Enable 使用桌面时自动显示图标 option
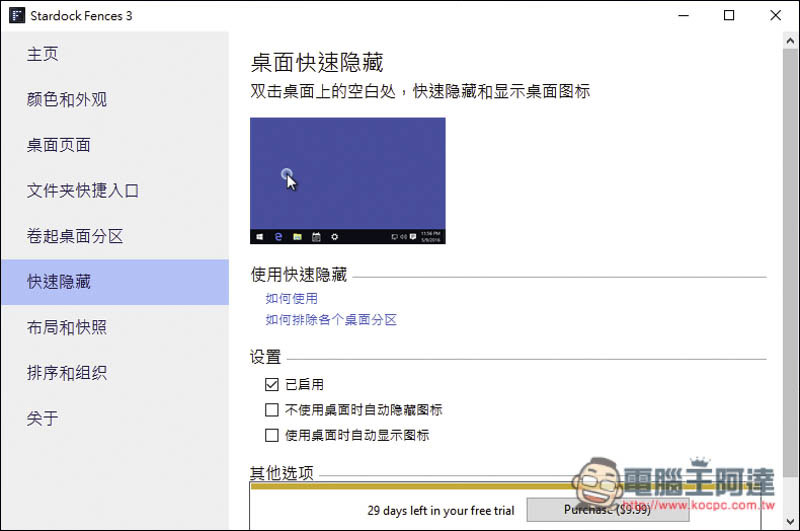The height and width of the screenshot is (531, 800). [271, 435]
